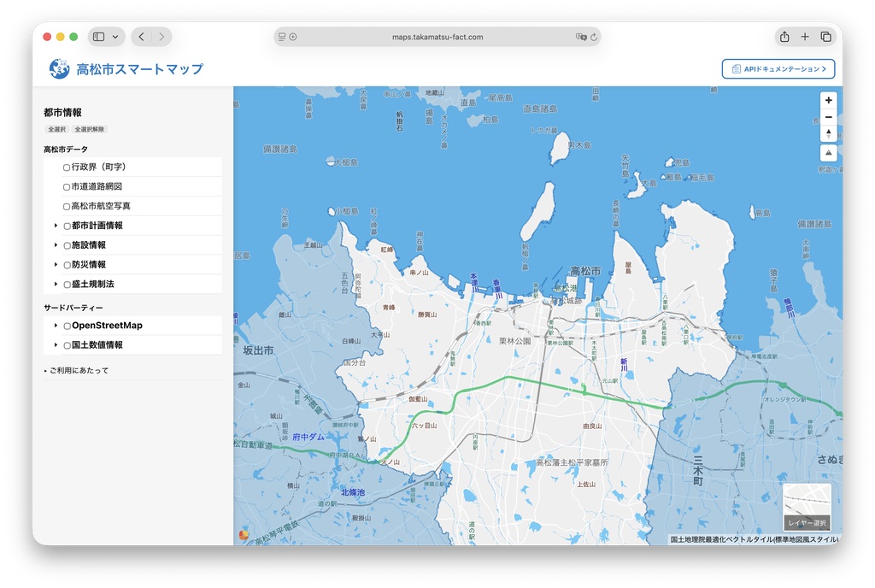The height and width of the screenshot is (588, 875).
Task: Expand the 都市計画情報 category
Action: [x=56, y=226]
